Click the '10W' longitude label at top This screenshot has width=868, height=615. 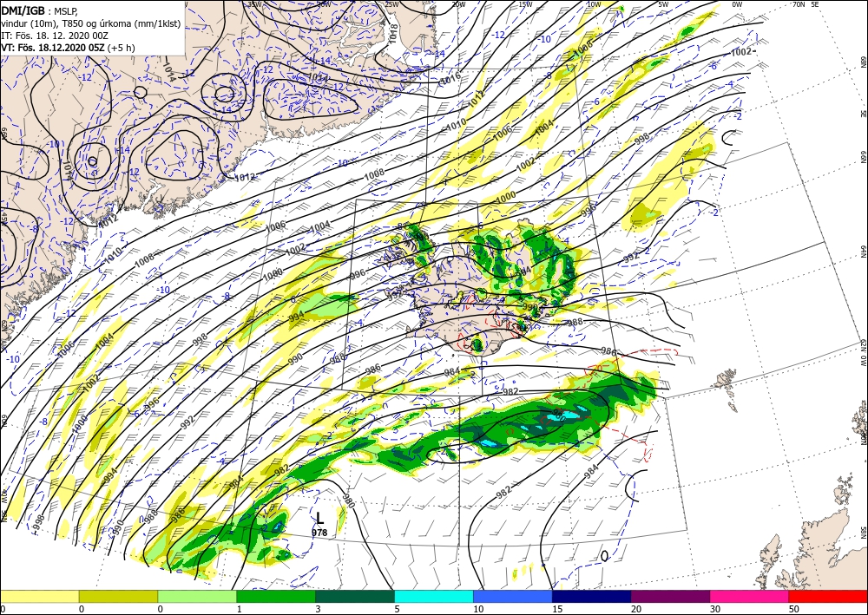coord(594,3)
